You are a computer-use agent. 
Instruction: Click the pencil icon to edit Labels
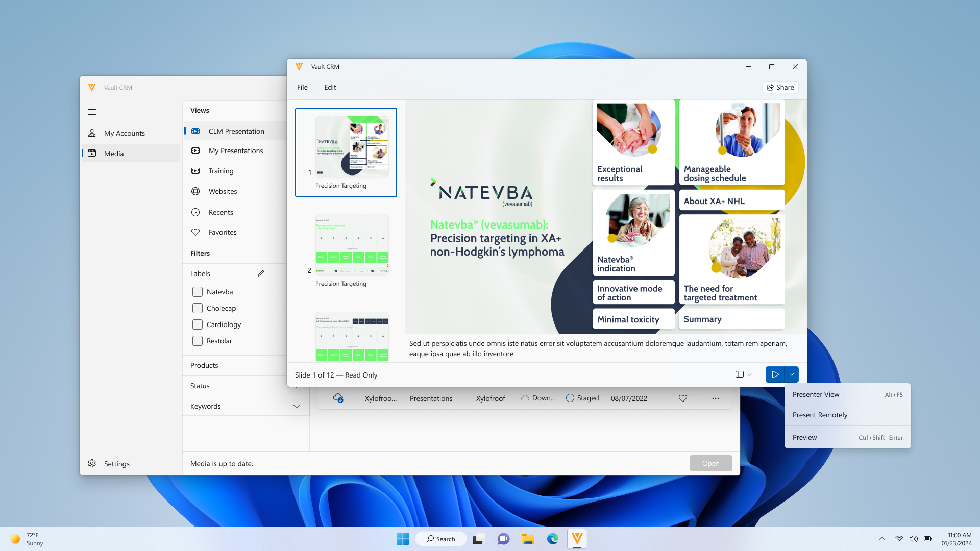pyautogui.click(x=261, y=273)
